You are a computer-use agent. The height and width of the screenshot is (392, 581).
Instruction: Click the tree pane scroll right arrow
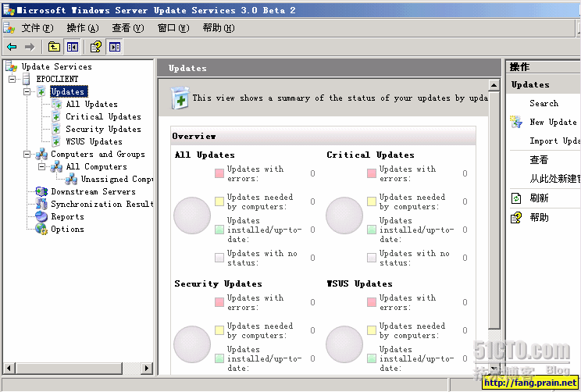(147, 369)
